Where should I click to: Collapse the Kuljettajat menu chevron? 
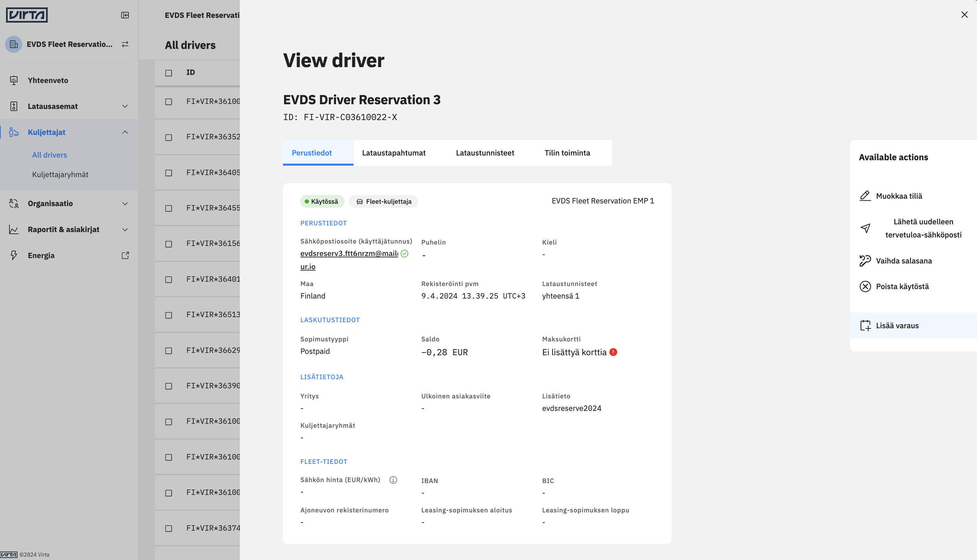pyautogui.click(x=125, y=132)
